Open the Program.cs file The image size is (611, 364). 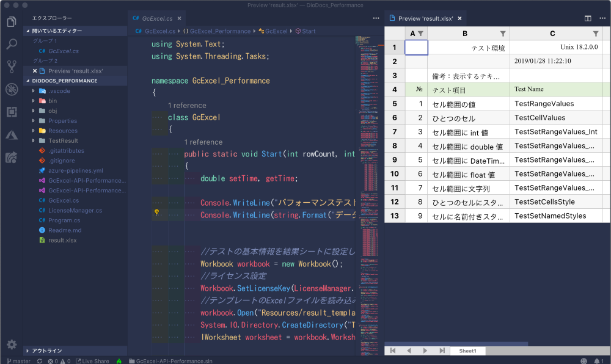tap(64, 220)
